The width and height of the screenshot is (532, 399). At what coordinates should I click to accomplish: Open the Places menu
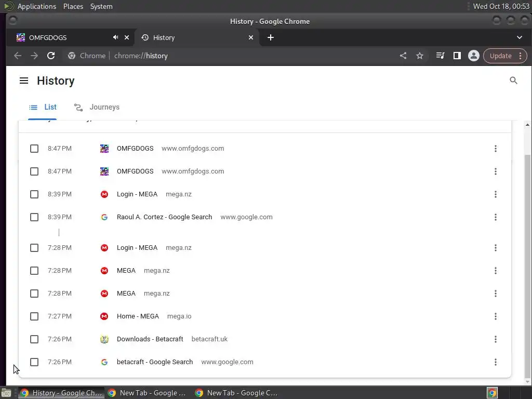point(73,6)
